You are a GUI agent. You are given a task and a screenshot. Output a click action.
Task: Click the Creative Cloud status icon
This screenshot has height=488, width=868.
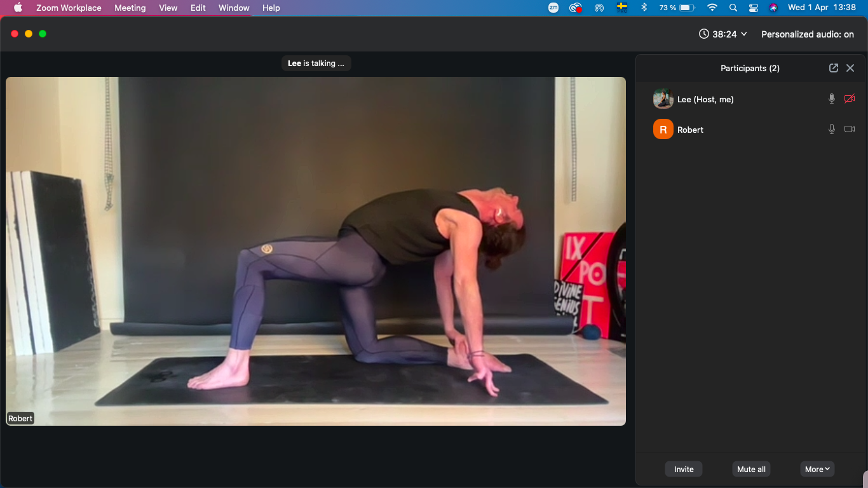point(576,8)
